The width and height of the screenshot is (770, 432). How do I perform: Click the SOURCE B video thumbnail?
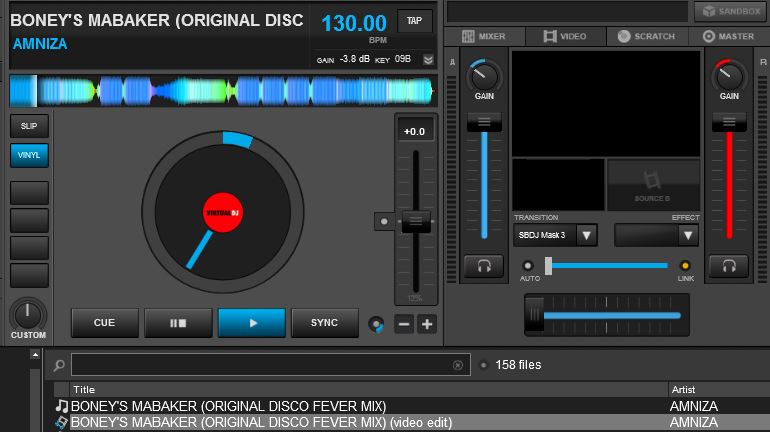[x=653, y=185]
